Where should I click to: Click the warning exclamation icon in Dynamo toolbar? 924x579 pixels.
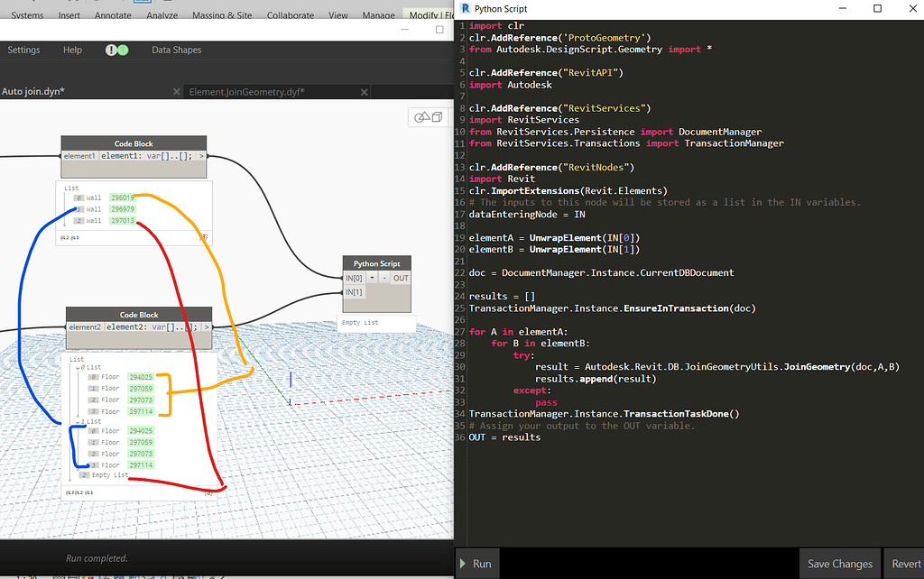click(x=112, y=49)
